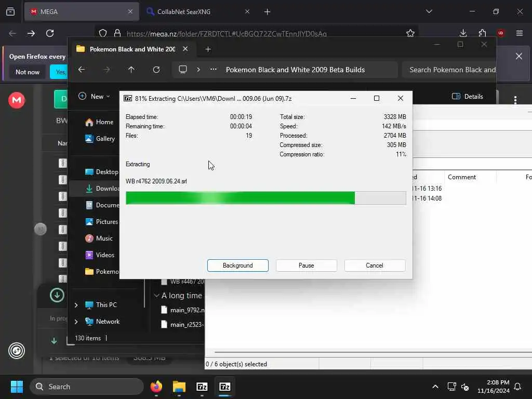Click MEGA download circle icon

pos(57,295)
